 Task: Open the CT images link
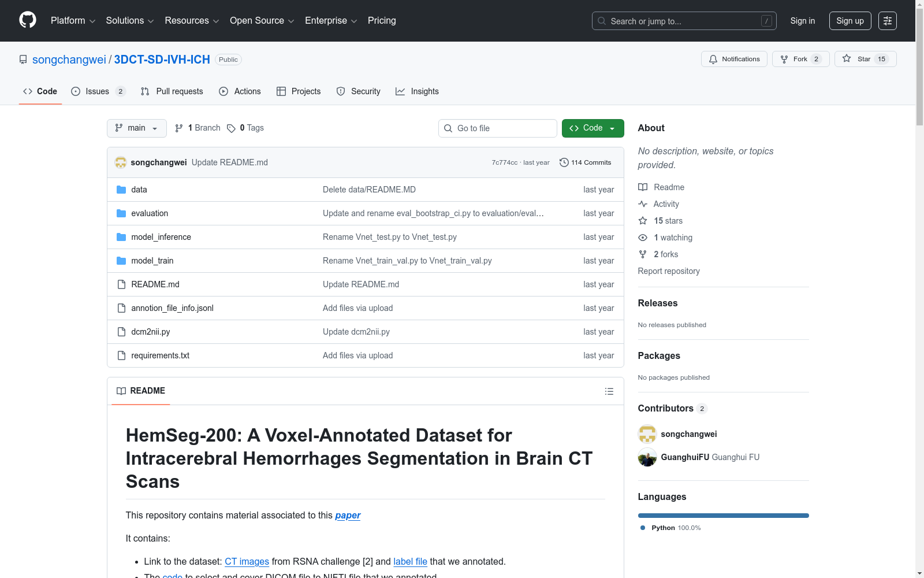pyautogui.click(x=247, y=562)
